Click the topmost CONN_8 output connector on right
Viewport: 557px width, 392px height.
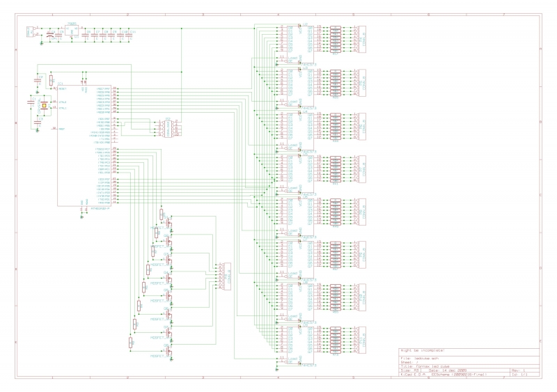pyautogui.click(x=361, y=40)
